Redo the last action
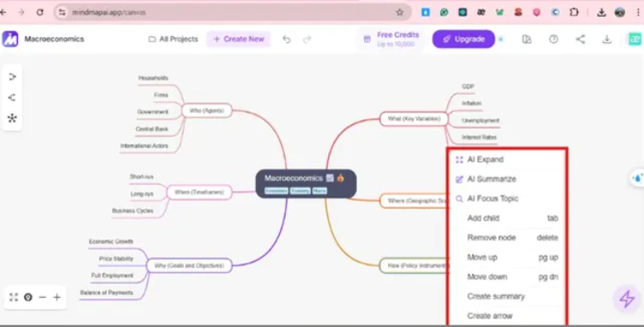Screen dimensions: 644x327 (307, 39)
